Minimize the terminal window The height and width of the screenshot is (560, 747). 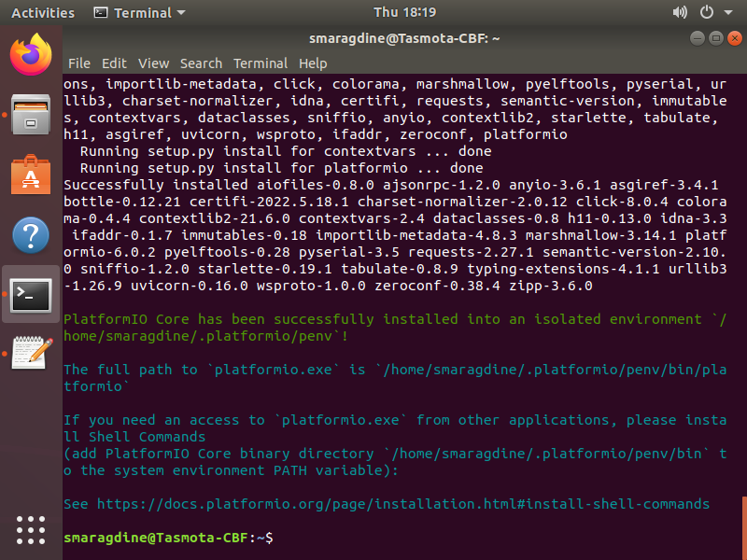[698, 38]
